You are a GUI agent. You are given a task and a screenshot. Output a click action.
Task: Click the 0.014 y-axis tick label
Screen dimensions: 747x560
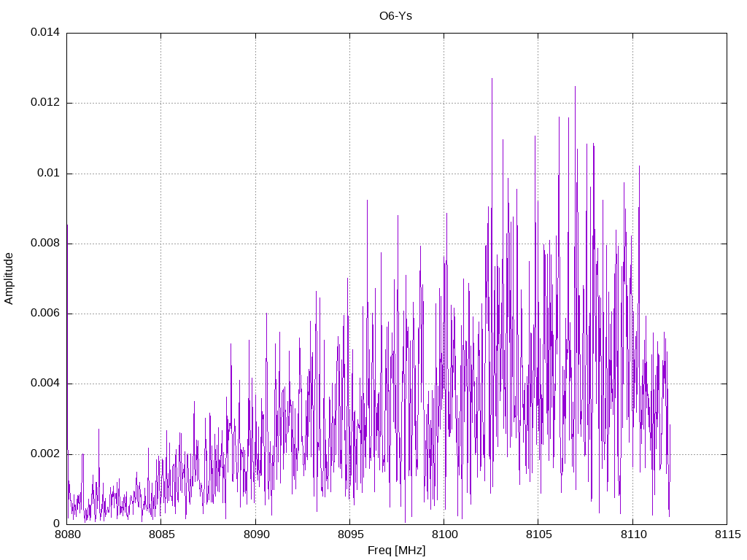[45, 32]
